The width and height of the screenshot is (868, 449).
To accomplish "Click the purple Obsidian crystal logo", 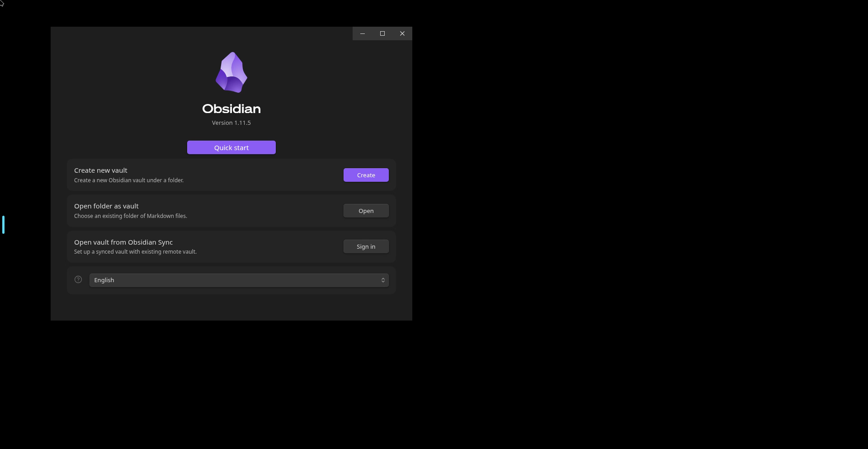I will [231, 72].
